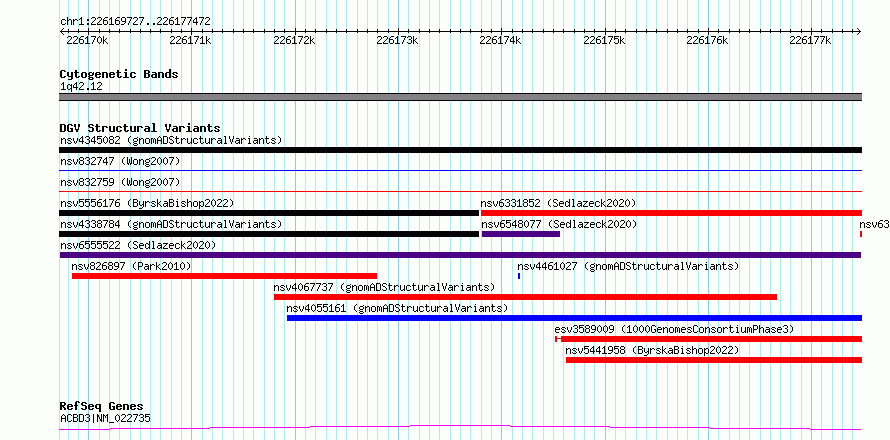Select the tiny blue nsv4461027 marker
890x440 pixels.
pos(519,276)
